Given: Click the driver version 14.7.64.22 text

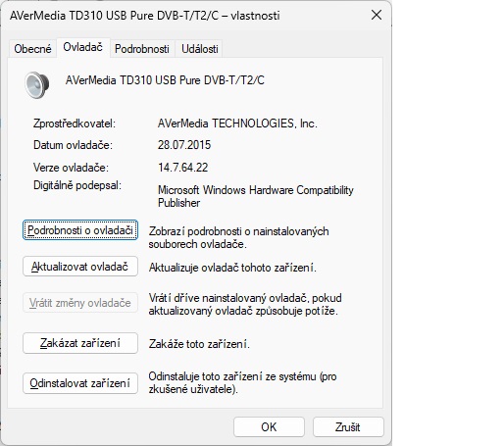Looking at the screenshot, I should [x=183, y=168].
